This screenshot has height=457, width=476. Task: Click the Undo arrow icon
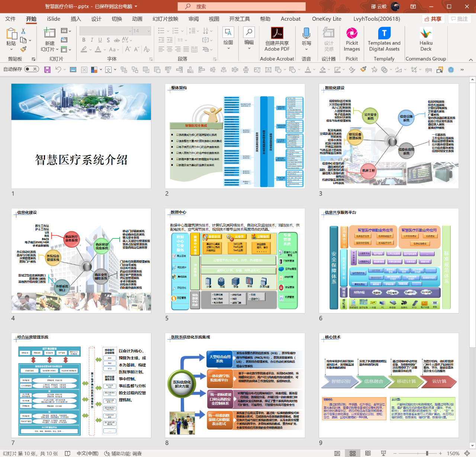[58, 70]
